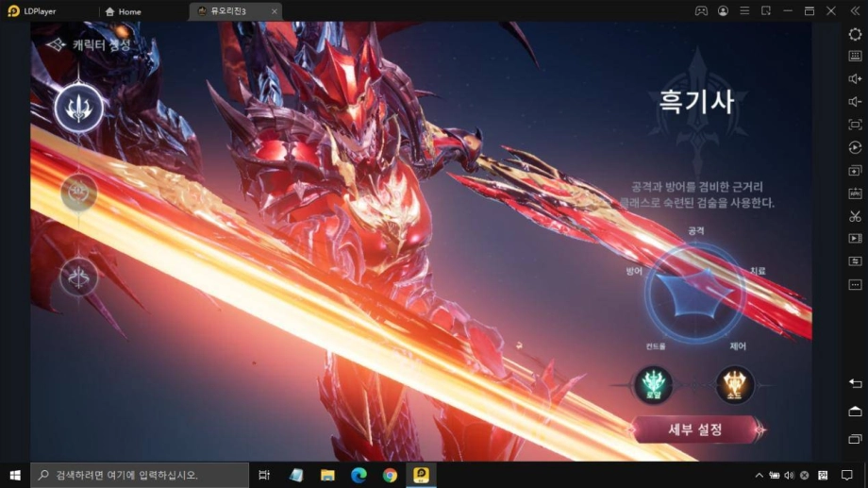Increase volume using sidebar icon

click(856, 78)
